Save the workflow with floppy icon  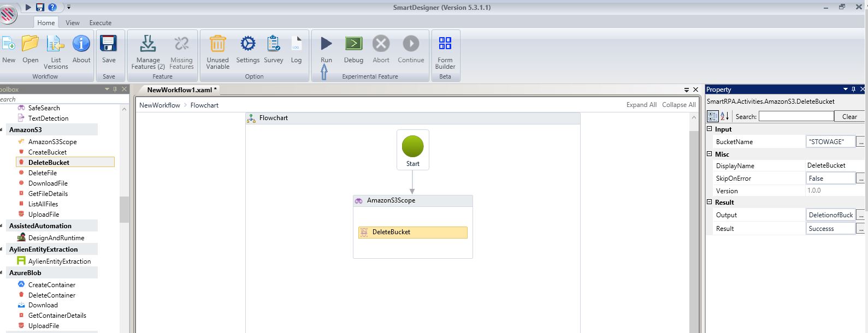(x=109, y=44)
